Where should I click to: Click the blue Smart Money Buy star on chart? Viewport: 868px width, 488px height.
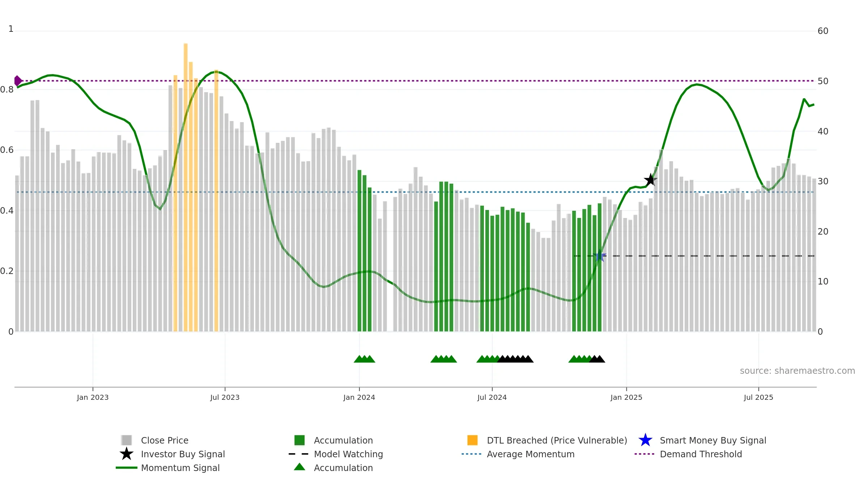(599, 256)
